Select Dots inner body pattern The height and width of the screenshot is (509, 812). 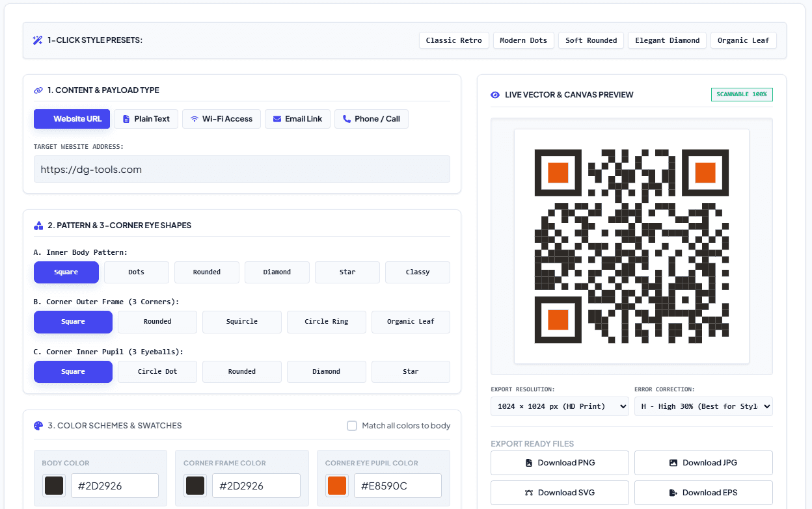point(137,272)
